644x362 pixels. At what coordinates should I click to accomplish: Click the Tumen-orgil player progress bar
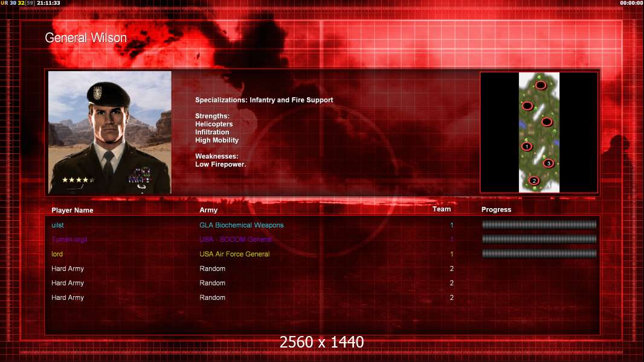(x=539, y=239)
